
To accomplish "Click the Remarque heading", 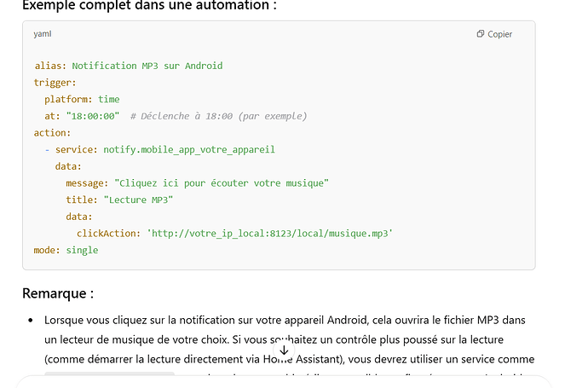I will [x=58, y=293].
